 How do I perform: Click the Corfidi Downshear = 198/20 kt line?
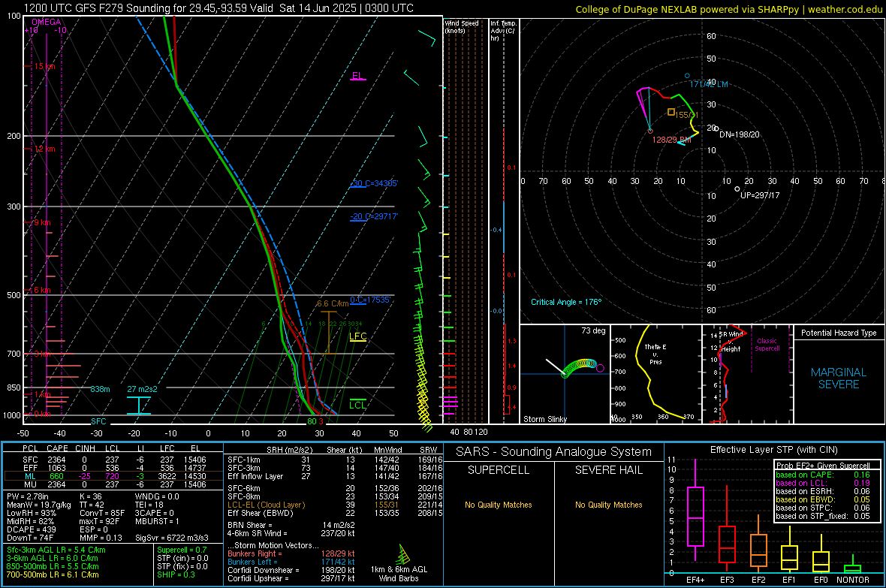pyautogui.click(x=291, y=570)
